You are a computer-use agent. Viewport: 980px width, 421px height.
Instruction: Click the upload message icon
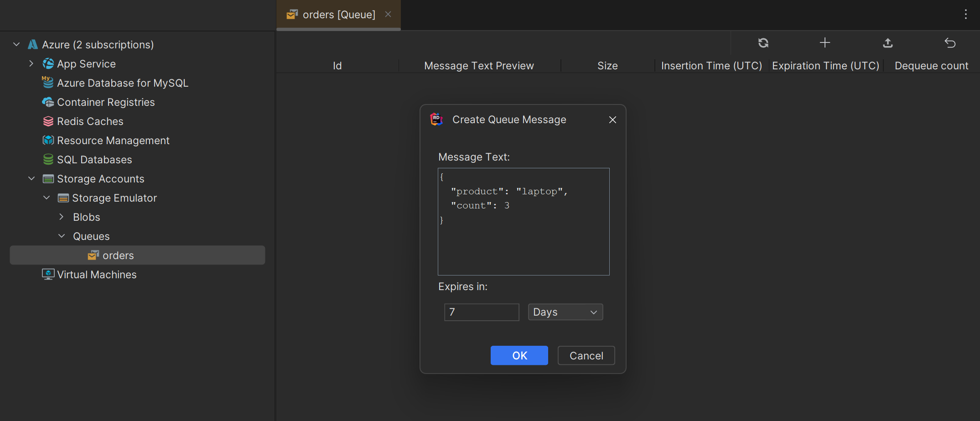coord(887,43)
